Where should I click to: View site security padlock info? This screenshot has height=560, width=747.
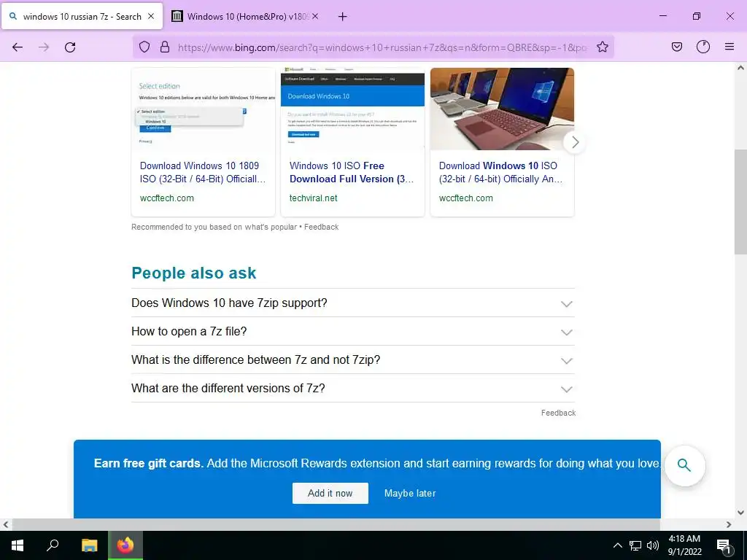pos(165,47)
